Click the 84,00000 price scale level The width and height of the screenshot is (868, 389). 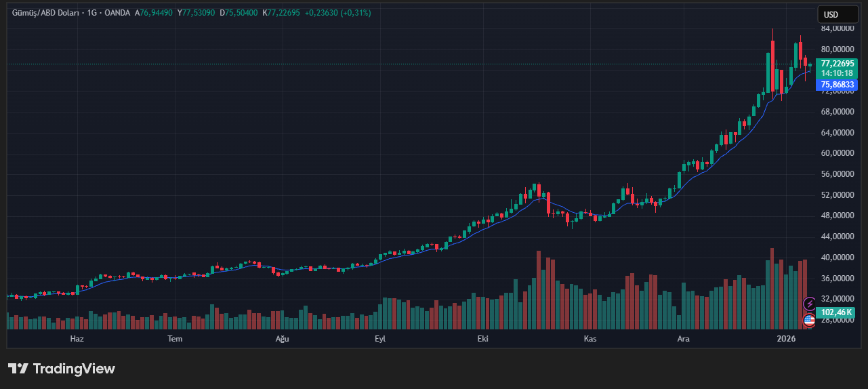[838, 28]
